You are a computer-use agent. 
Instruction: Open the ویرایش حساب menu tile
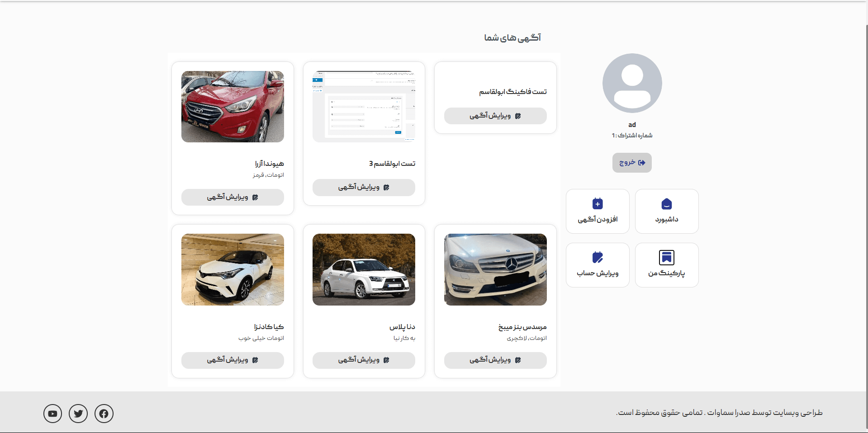pyautogui.click(x=598, y=265)
